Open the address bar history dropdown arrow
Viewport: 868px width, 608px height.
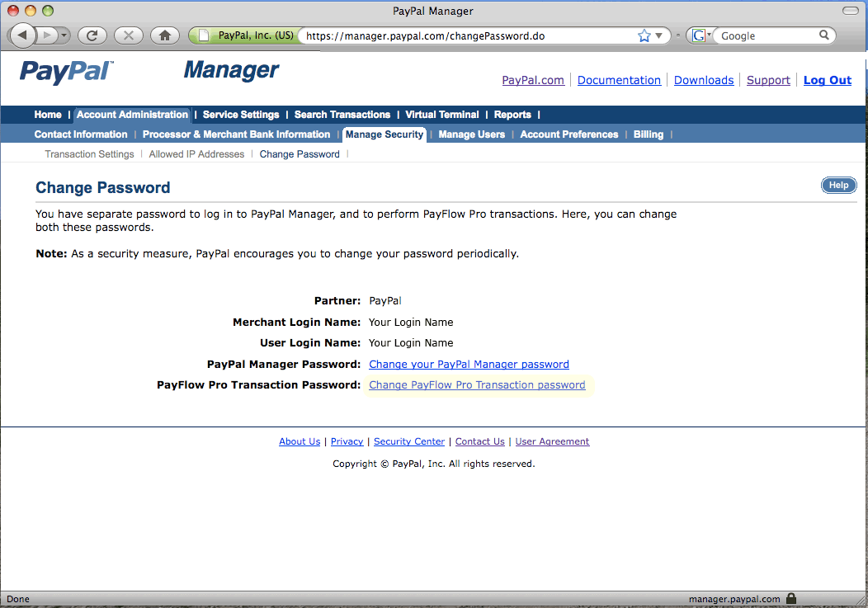click(658, 36)
